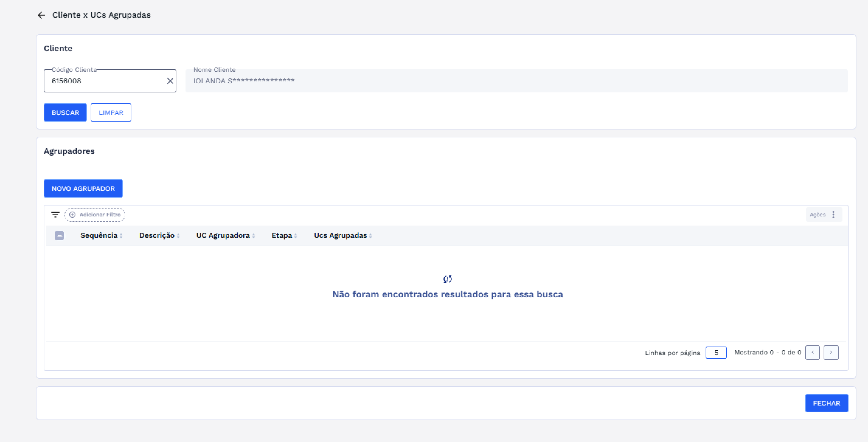
Task: Click the FECHAR button
Action: tap(826, 403)
